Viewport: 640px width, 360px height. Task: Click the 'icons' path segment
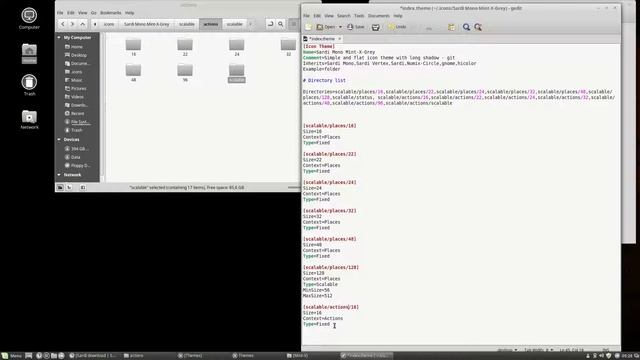[109, 24]
